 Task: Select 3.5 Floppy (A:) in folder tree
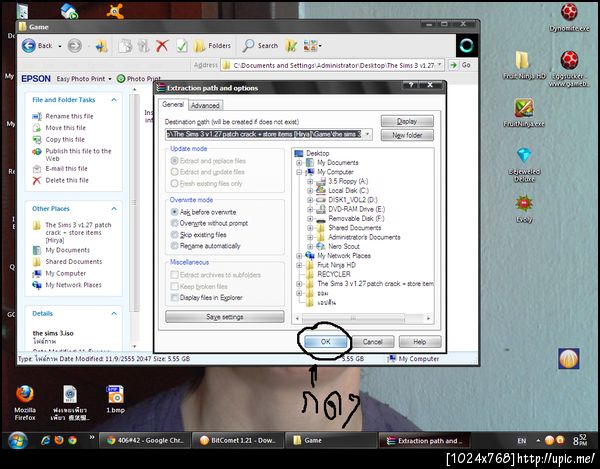coord(348,181)
